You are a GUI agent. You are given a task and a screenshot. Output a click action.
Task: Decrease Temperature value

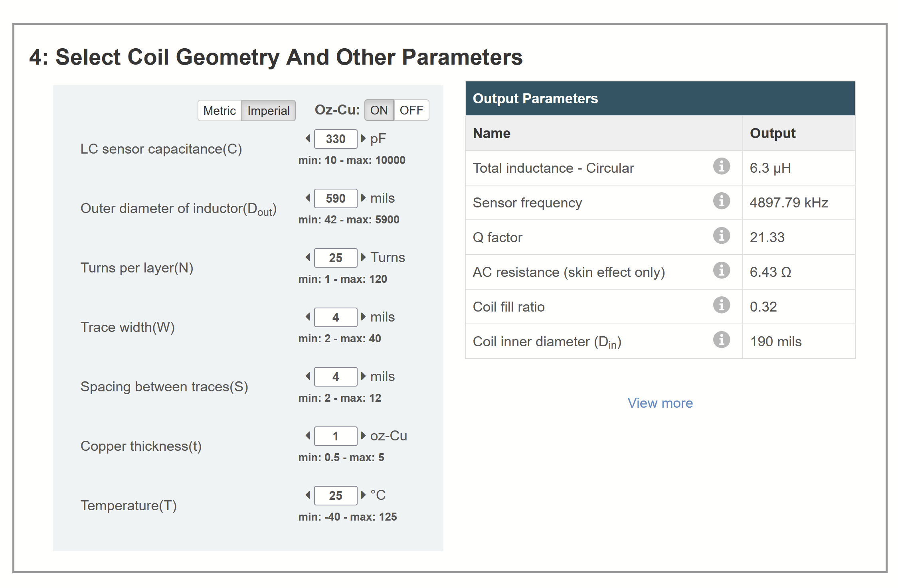pyautogui.click(x=308, y=495)
